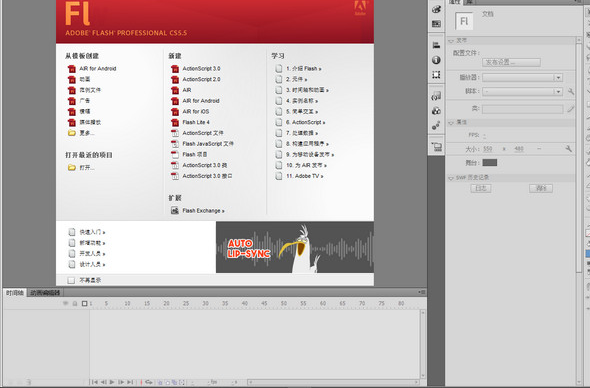Click the Auto Lip-Sync banner
590x388 pixels.
(x=295, y=247)
